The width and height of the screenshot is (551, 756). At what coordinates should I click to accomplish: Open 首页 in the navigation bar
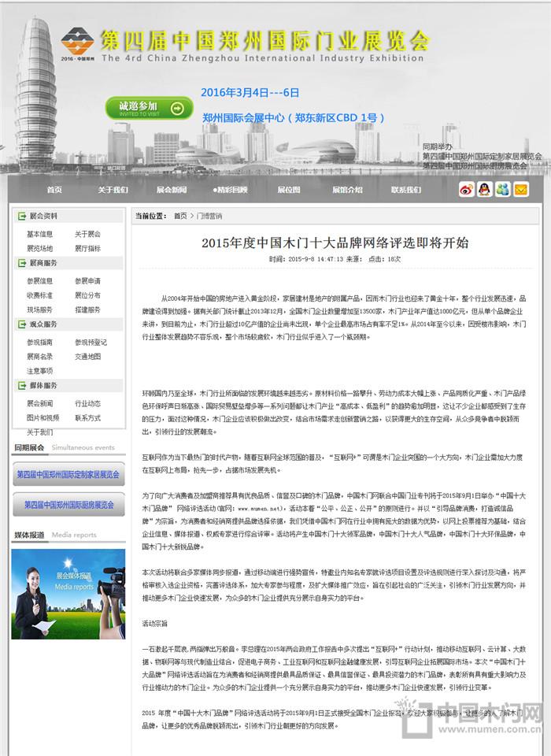click(54, 190)
